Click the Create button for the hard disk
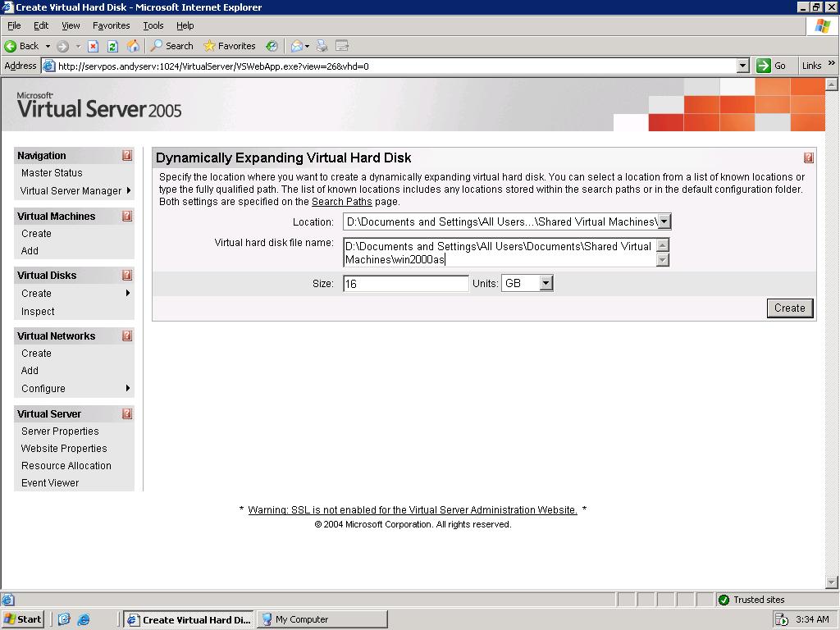 (790, 308)
